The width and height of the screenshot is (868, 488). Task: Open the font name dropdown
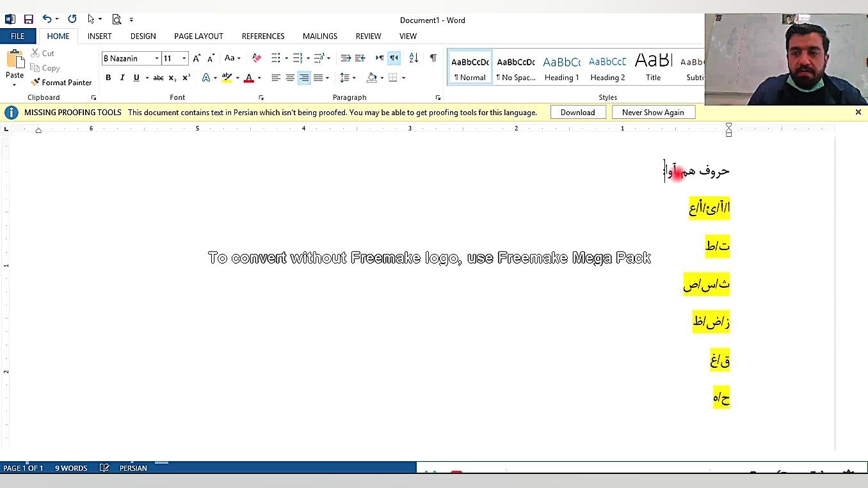click(x=157, y=58)
